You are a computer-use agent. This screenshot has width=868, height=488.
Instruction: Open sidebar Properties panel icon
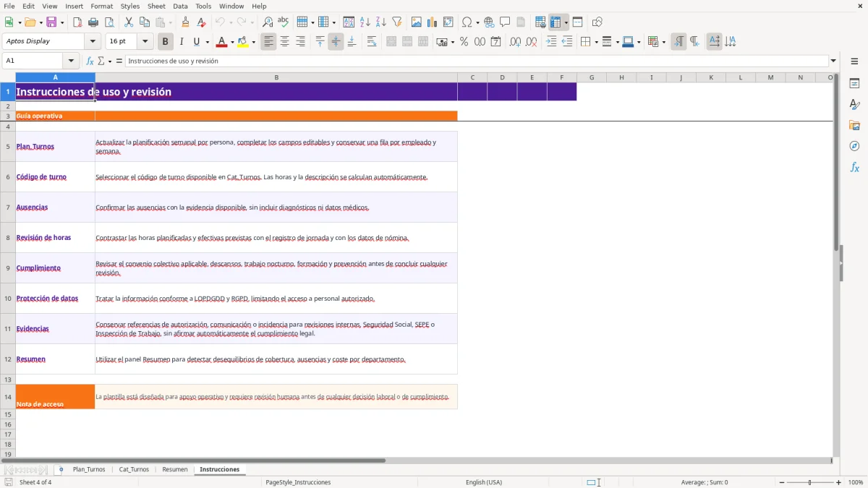point(854,84)
